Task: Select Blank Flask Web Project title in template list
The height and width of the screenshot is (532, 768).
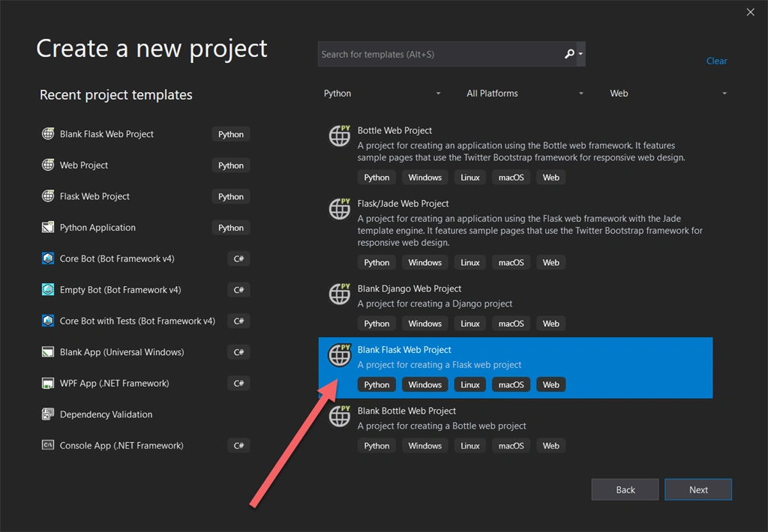Action: [404, 349]
